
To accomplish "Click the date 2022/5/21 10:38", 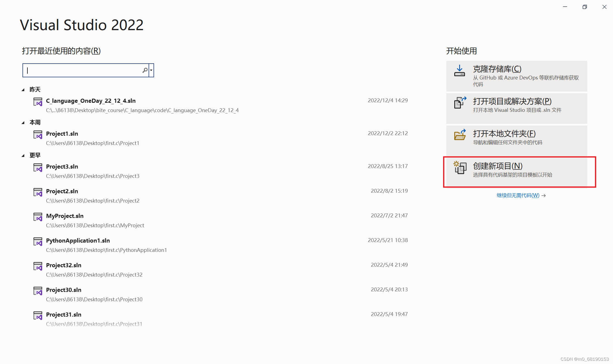I will click(x=388, y=240).
